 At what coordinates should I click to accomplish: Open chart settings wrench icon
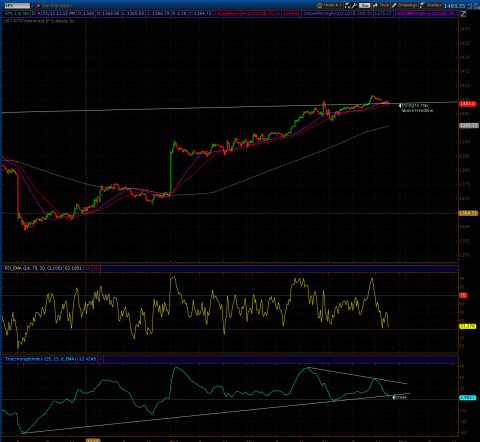(x=354, y=5)
